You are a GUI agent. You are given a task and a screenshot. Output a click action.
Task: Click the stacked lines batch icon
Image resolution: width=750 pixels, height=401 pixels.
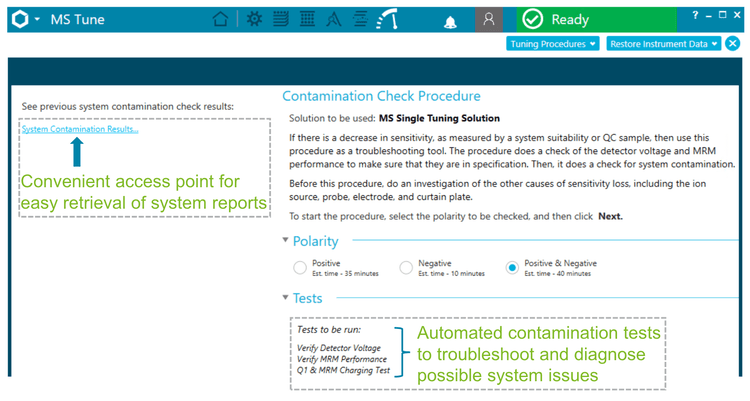[281, 20]
